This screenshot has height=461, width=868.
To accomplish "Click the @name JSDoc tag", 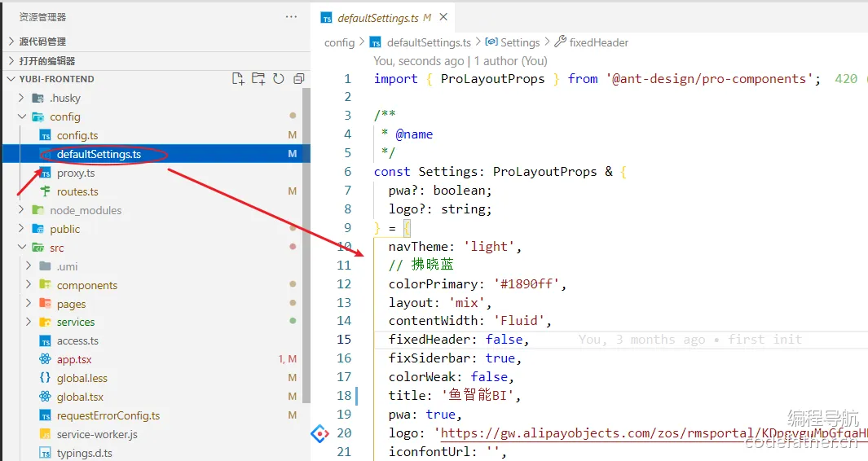I will [x=414, y=134].
